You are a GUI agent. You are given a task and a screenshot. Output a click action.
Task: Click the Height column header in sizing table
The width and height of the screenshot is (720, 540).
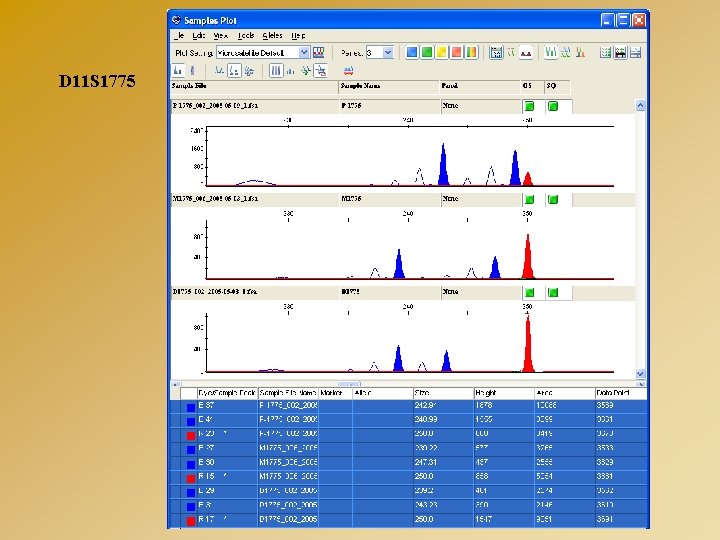pos(504,393)
